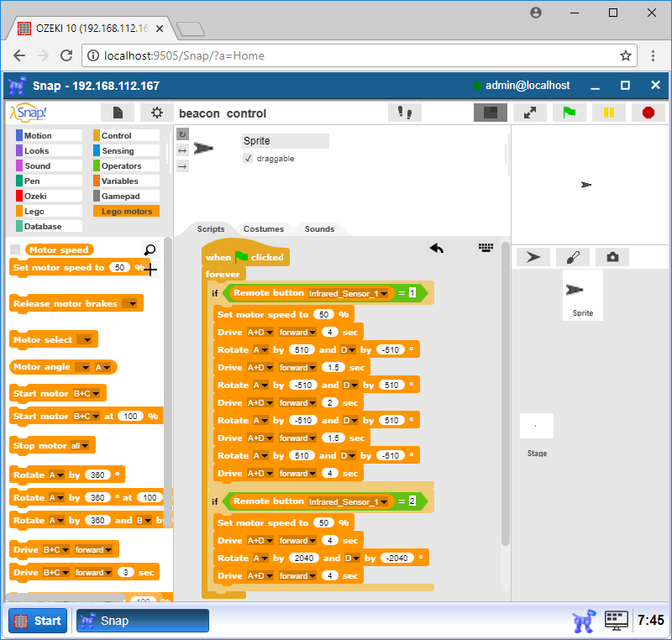Screen dimensions: 672x640
Task: Click the palette search magnifier icon
Action: 150,249
